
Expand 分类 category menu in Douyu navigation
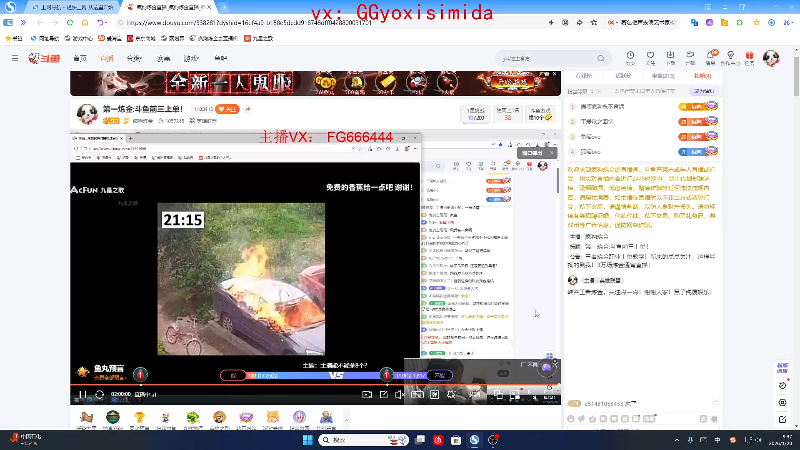tap(134, 58)
